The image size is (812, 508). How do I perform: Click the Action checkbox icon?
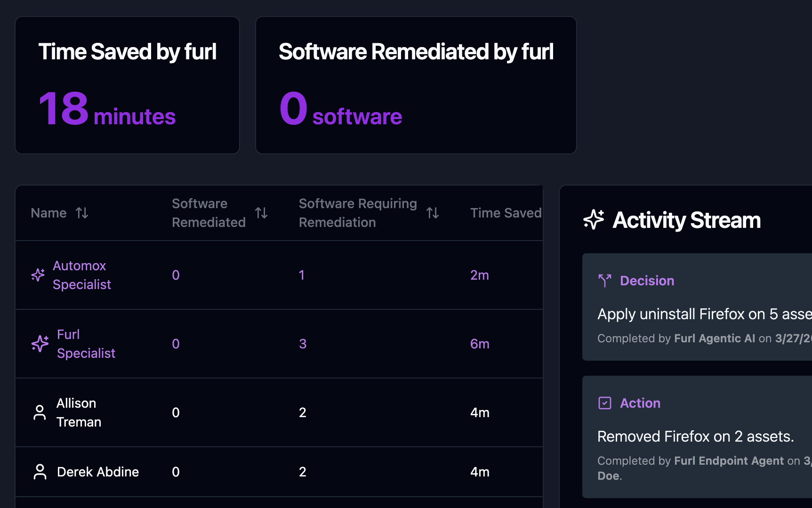pos(604,403)
